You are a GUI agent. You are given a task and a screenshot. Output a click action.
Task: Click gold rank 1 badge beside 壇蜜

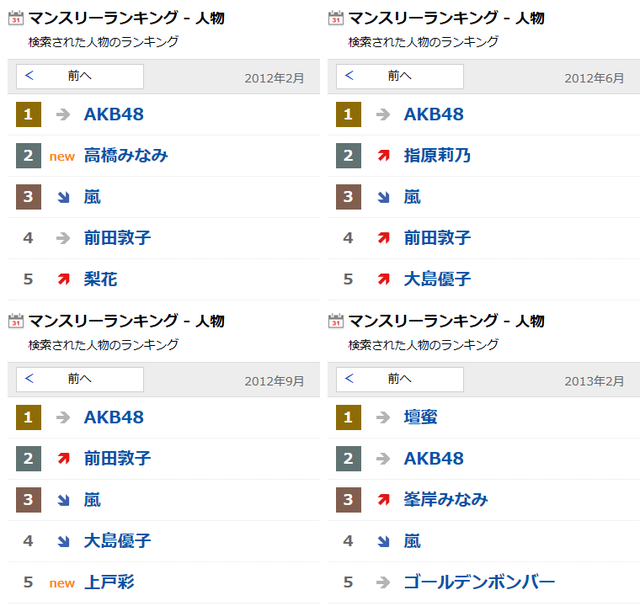349,417
